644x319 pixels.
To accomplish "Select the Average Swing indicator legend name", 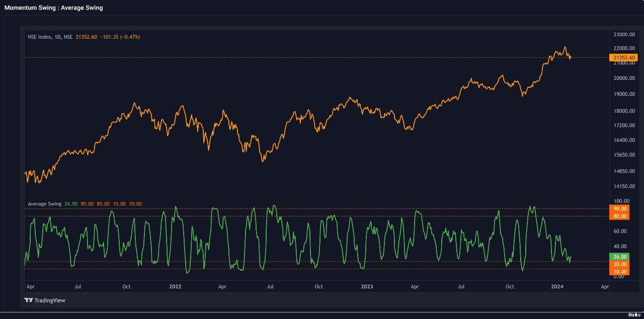I will 44,204.
